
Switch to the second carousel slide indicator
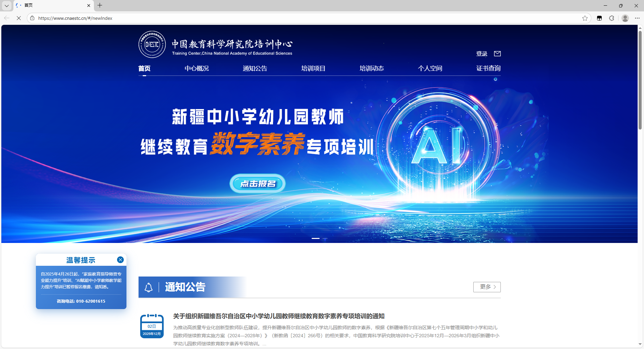(325, 238)
